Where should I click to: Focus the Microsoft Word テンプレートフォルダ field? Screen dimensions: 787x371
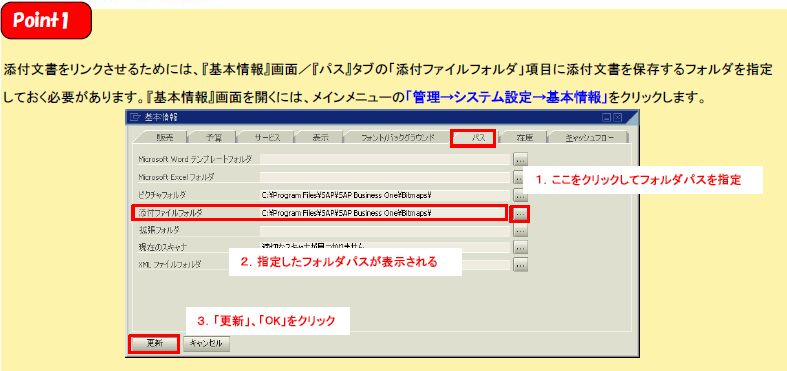(x=385, y=160)
